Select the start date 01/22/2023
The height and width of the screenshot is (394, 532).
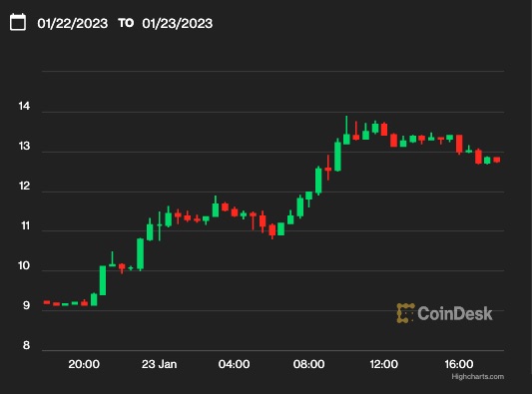(x=73, y=23)
